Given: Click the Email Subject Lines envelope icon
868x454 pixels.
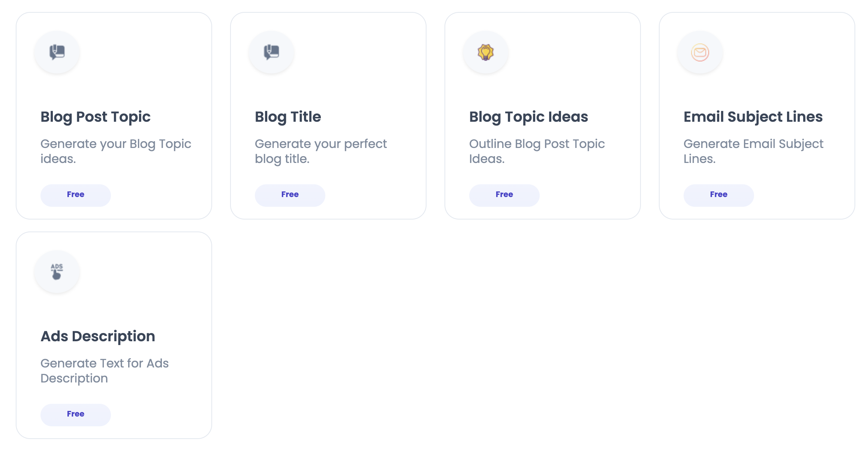Looking at the screenshot, I should (x=700, y=52).
